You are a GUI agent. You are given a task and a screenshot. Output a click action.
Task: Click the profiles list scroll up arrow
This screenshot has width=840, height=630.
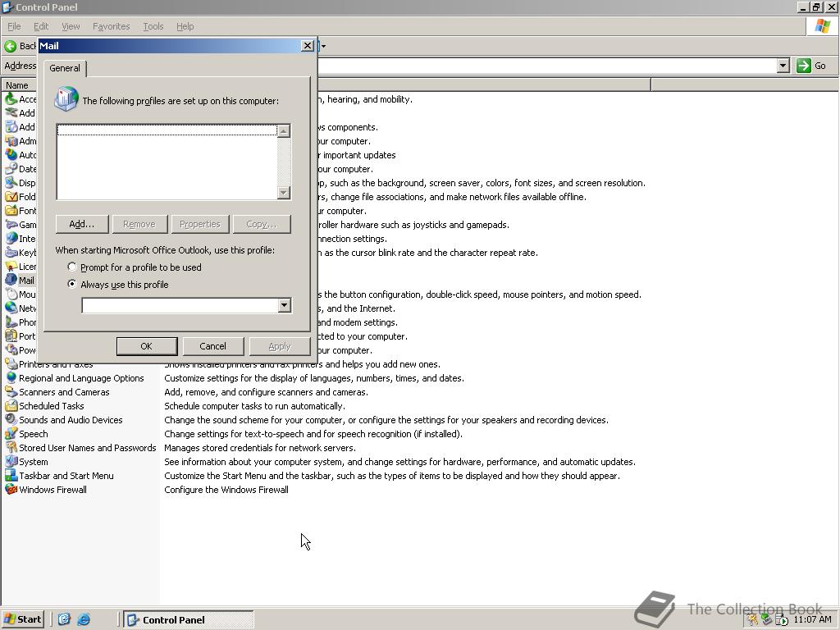(x=284, y=130)
